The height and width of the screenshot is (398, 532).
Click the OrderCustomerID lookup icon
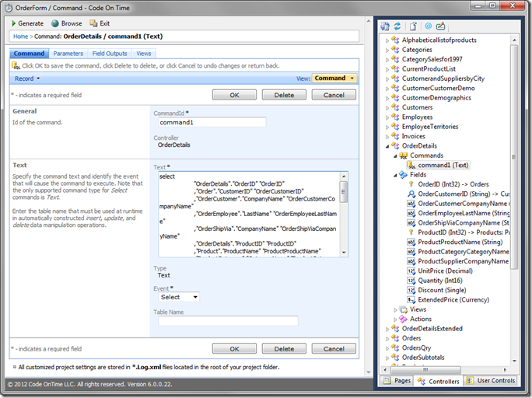[411, 194]
